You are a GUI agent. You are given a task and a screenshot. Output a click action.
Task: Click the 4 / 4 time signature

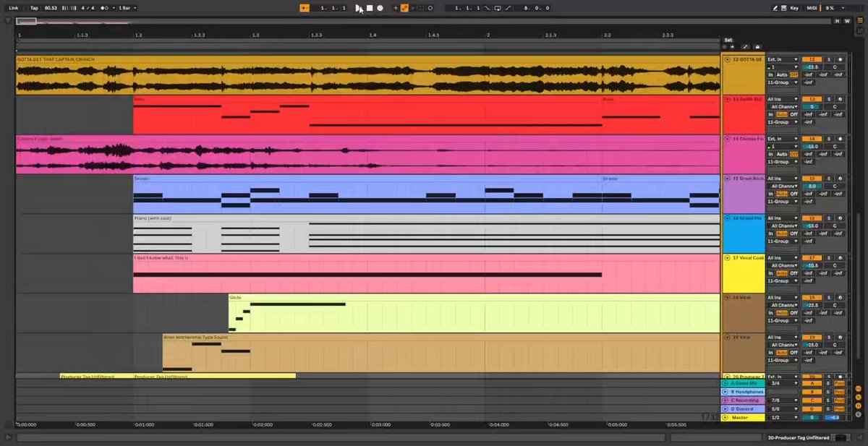(88, 8)
